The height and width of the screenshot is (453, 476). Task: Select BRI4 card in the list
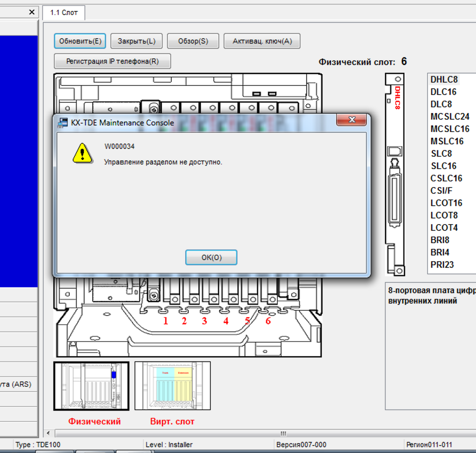pyautogui.click(x=440, y=252)
